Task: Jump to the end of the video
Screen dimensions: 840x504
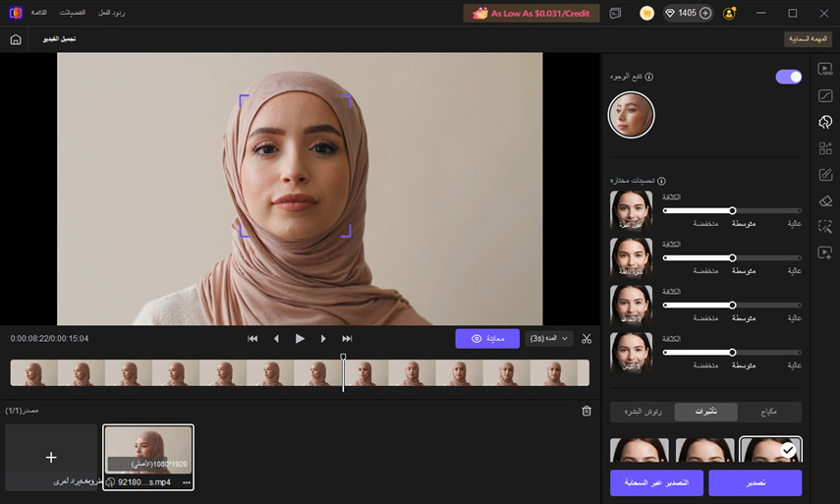Action: (347, 339)
